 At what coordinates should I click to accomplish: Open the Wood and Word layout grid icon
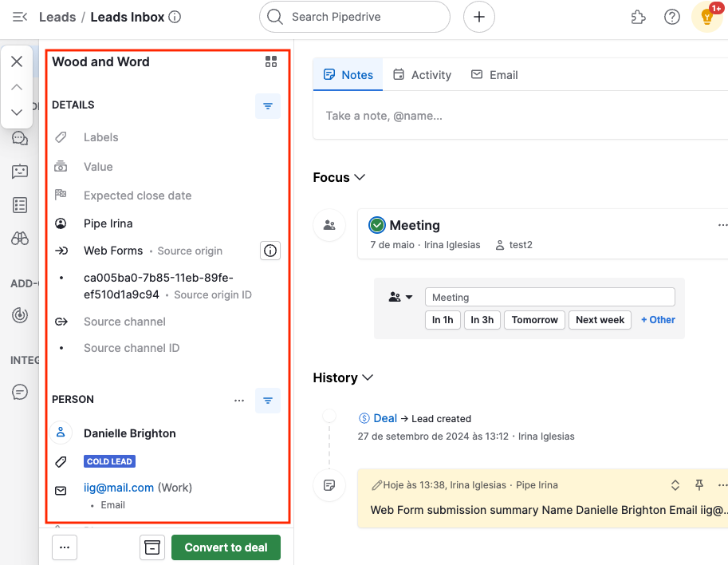tap(270, 61)
